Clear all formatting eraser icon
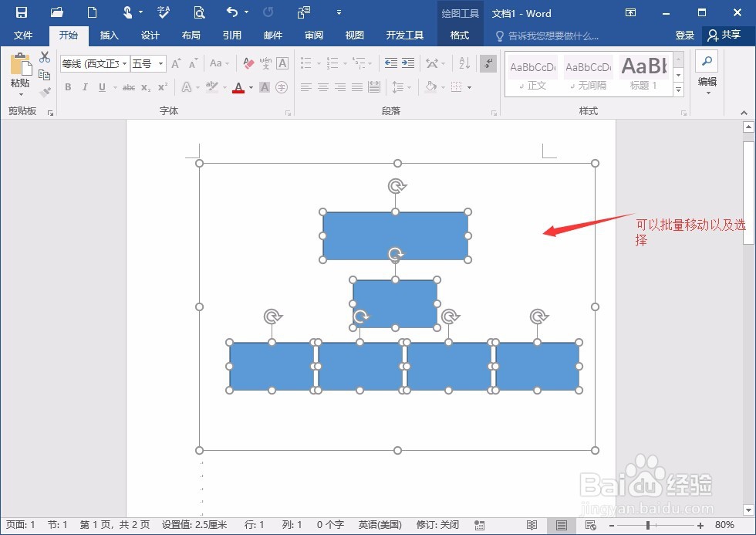Image resolution: width=756 pixels, height=535 pixels. tap(248, 63)
